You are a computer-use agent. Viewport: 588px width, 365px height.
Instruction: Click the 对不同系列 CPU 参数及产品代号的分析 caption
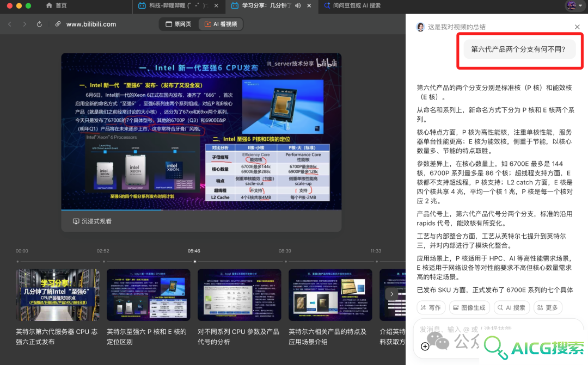pyautogui.click(x=238, y=337)
